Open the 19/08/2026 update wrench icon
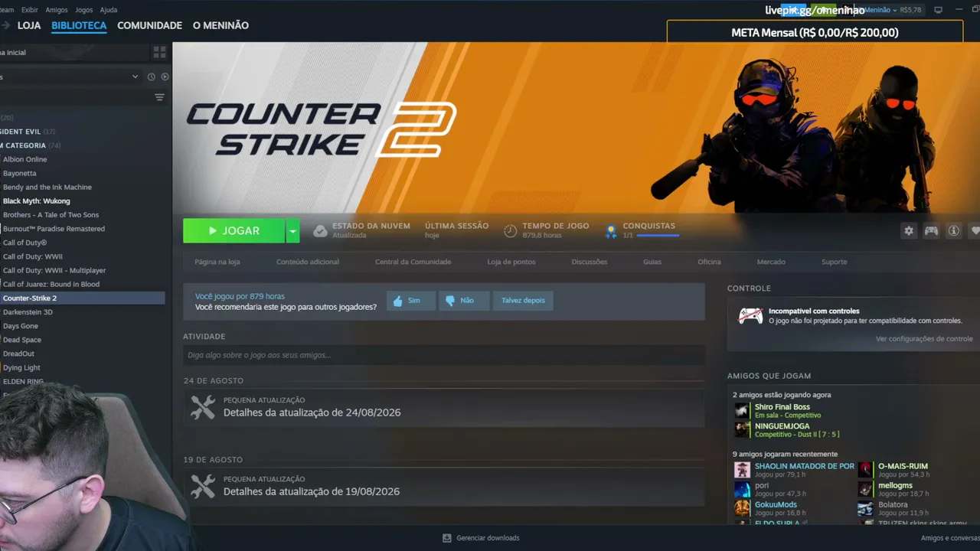Viewport: 980px width, 551px height. pyautogui.click(x=203, y=486)
